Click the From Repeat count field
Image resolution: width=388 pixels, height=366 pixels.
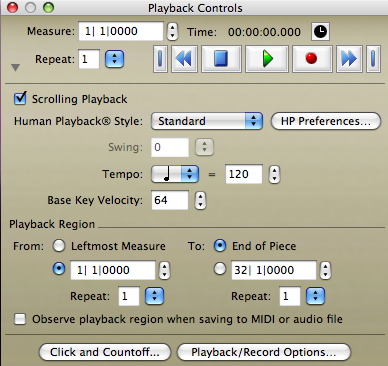click(129, 296)
